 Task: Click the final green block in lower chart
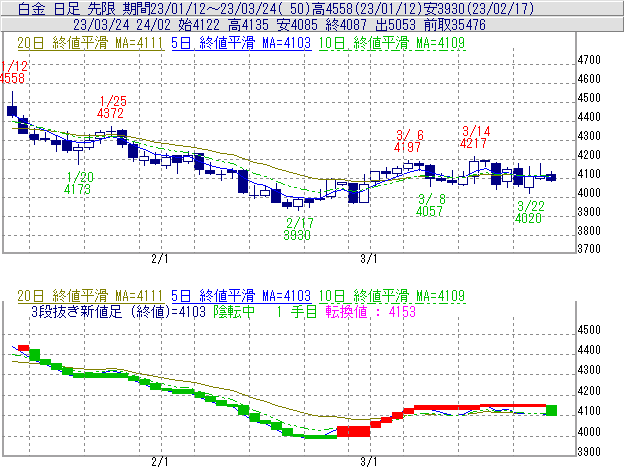click(x=551, y=410)
